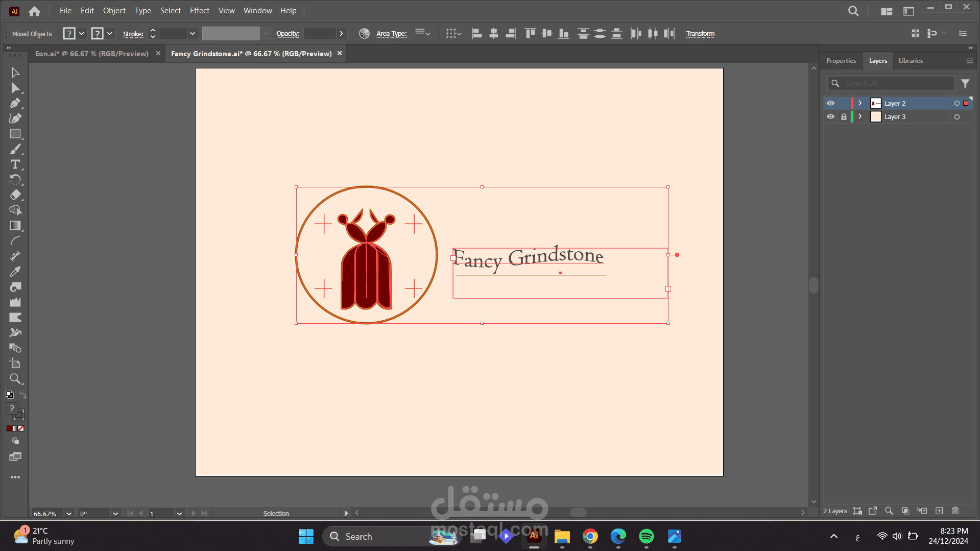980x551 pixels.
Task: Click Layer 2 target circle
Action: 957,103
